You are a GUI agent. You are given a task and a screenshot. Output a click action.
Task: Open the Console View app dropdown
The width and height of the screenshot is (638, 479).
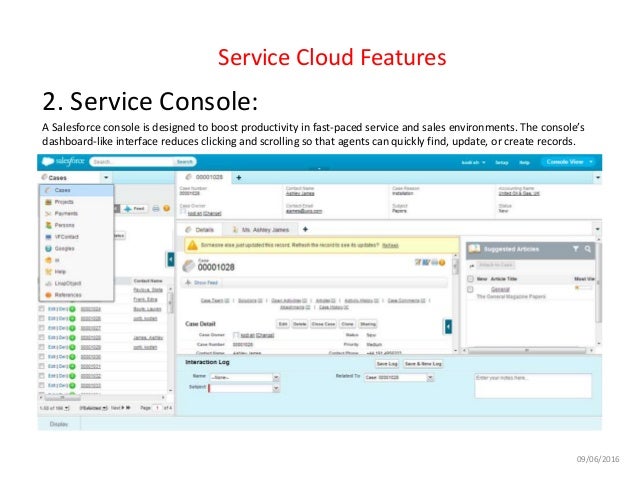click(x=569, y=162)
